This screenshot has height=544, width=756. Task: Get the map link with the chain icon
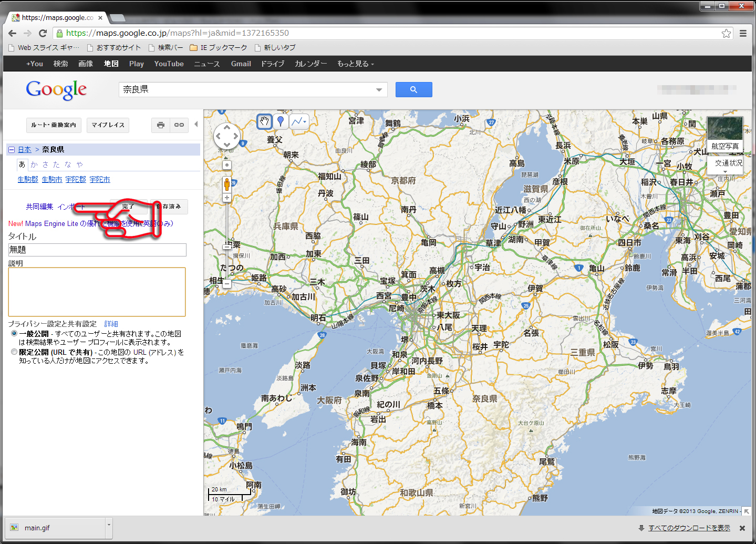tap(179, 125)
